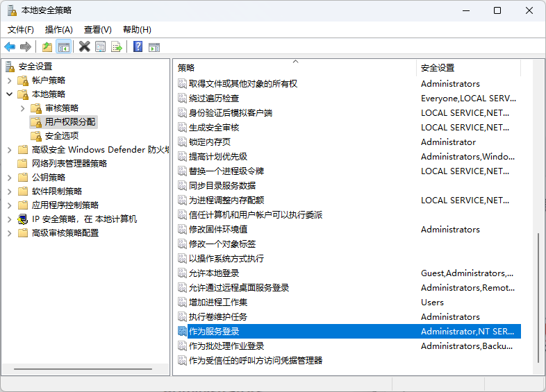Expand the 帐户策略 tree node
Image resolution: width=546 pixels, height=392 pixels.
coord(10,80)
